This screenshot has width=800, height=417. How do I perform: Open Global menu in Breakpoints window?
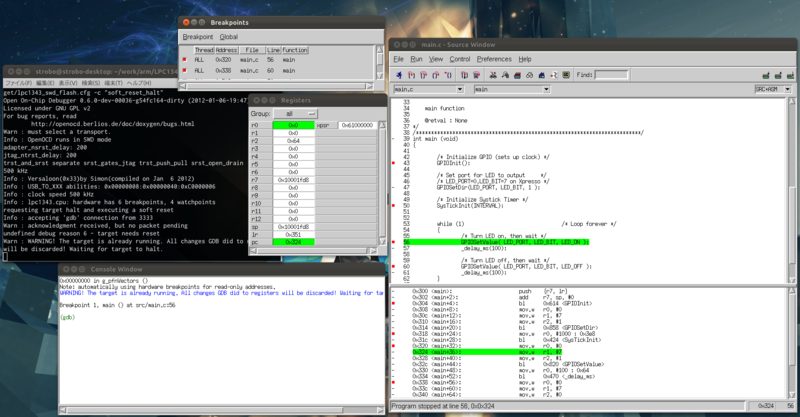tap(229, 37)
